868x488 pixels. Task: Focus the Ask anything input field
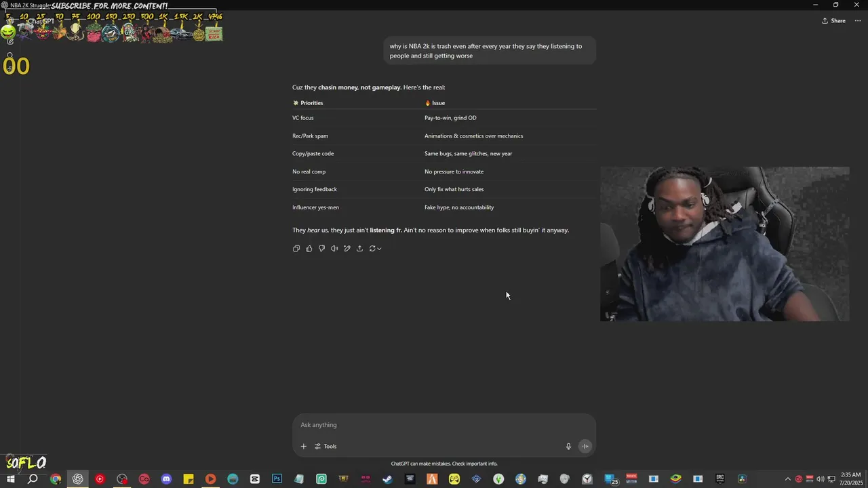(444, 425)
